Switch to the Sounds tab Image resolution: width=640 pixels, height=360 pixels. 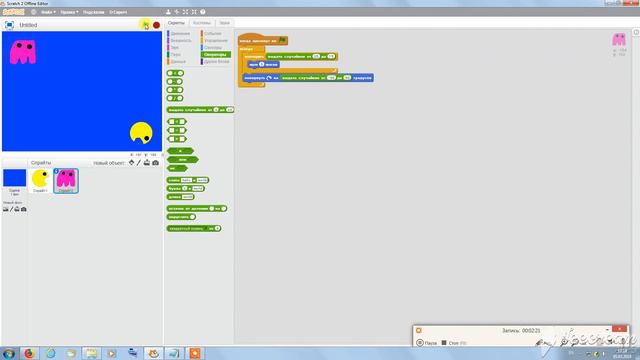224,23
